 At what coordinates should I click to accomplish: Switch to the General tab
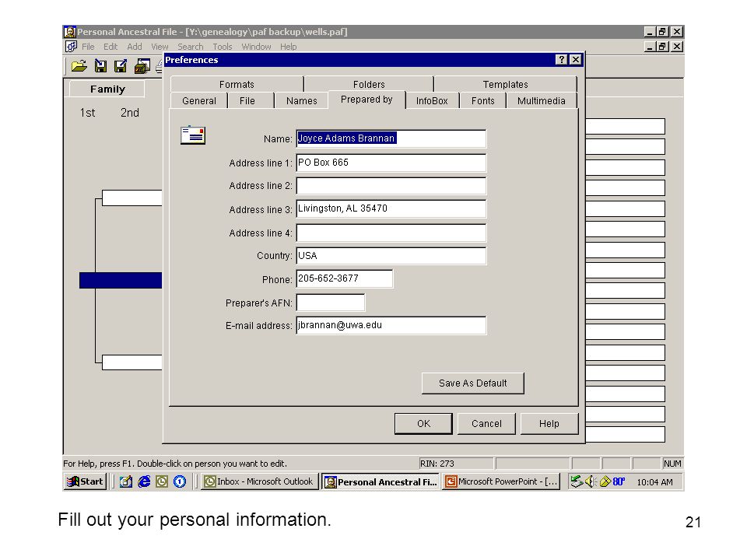tap(198, 100)
